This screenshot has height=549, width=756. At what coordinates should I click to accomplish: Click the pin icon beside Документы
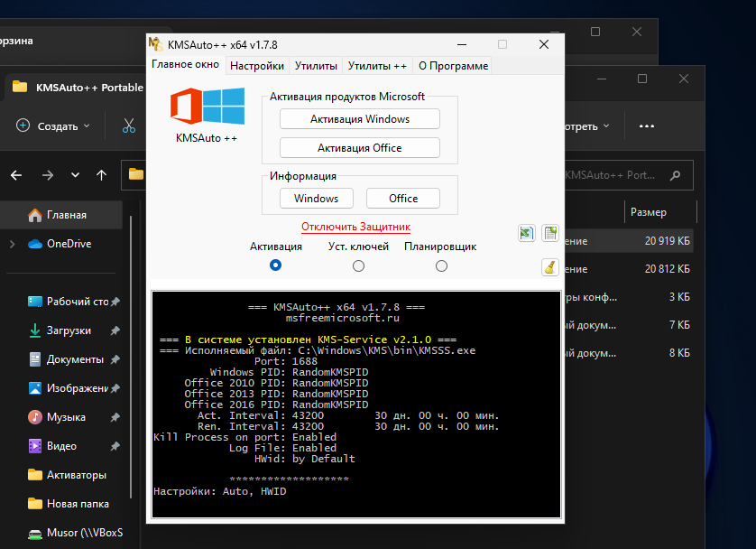(115, 360)
